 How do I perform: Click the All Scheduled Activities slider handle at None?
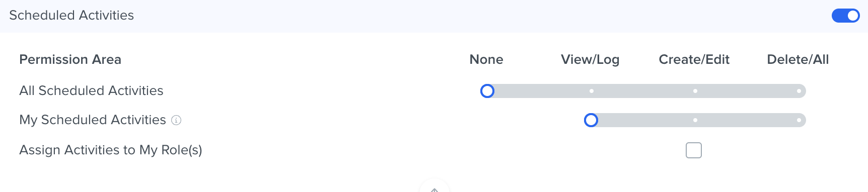(487, 91)
